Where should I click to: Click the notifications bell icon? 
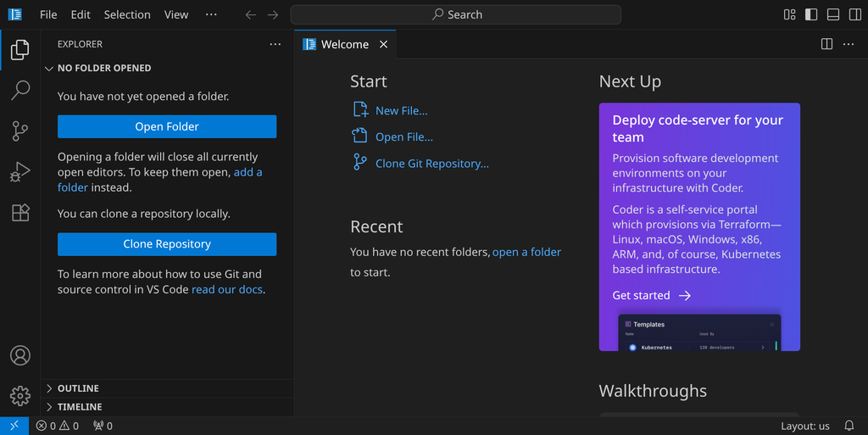(x=849, y=426)
